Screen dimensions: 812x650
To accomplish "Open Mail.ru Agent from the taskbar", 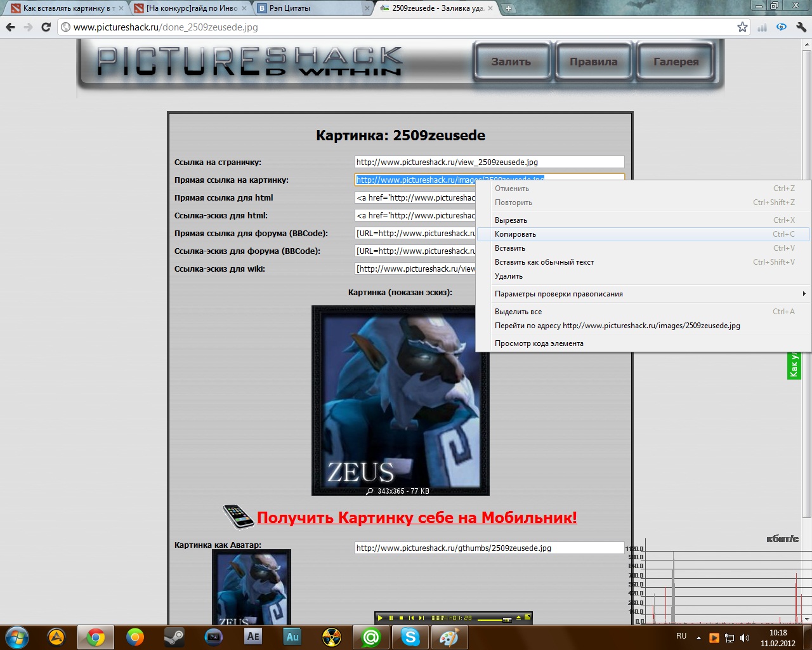I will [371, 637].
